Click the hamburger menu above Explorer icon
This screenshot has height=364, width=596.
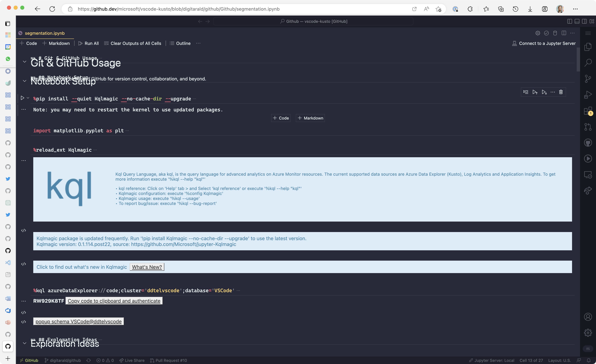point(588,33)
